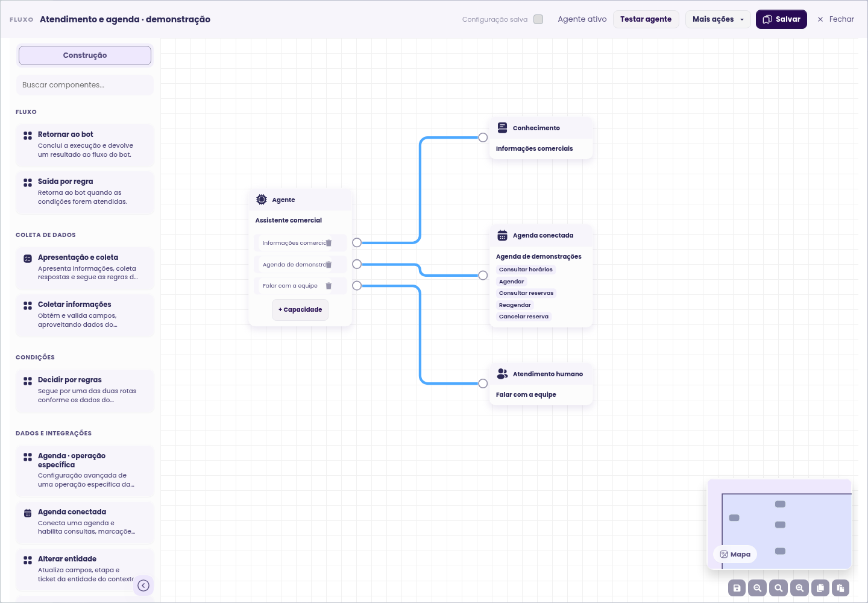Click the 'Salvar' button
This screenshot has width=868, height=603.
pos(781,19)
